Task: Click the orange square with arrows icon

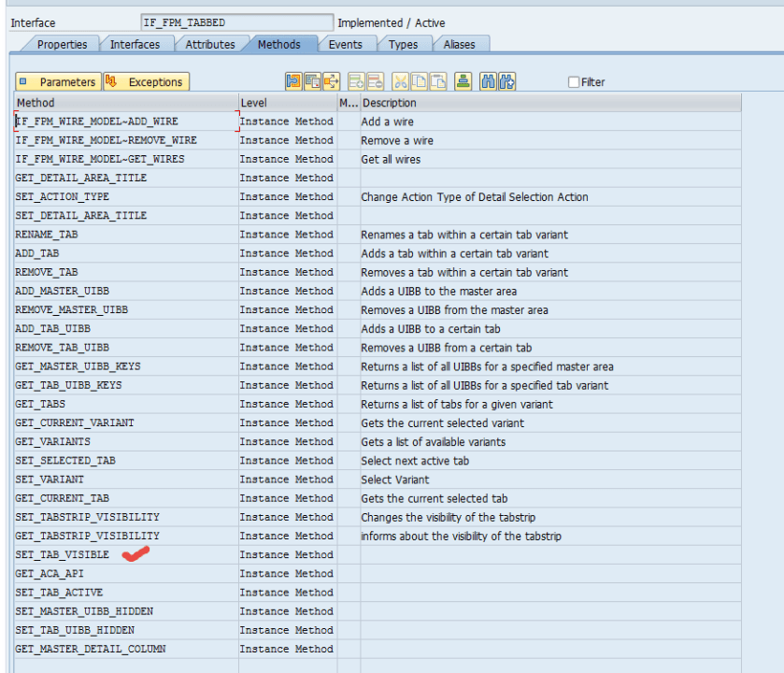Action: [x=332, y=81]
